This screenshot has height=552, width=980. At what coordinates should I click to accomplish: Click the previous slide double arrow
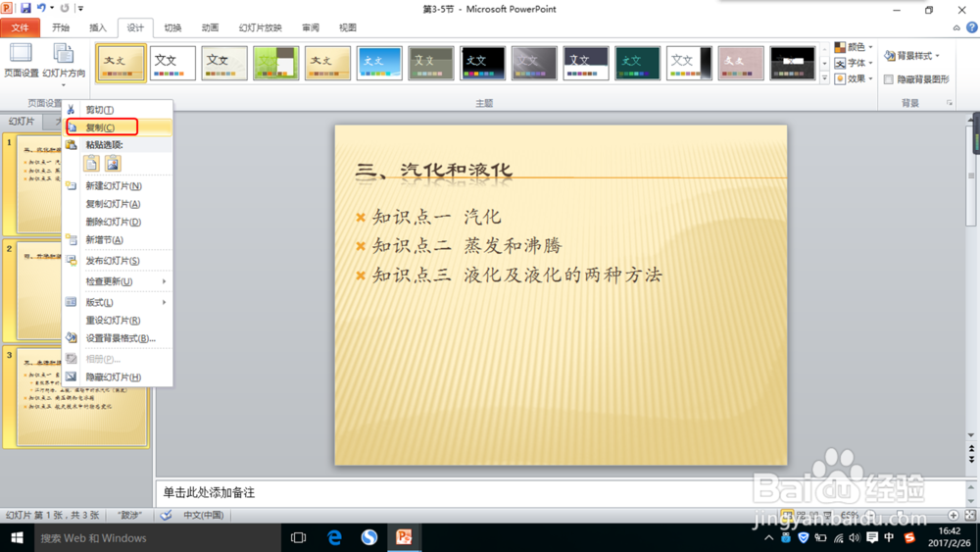(971, 449)
